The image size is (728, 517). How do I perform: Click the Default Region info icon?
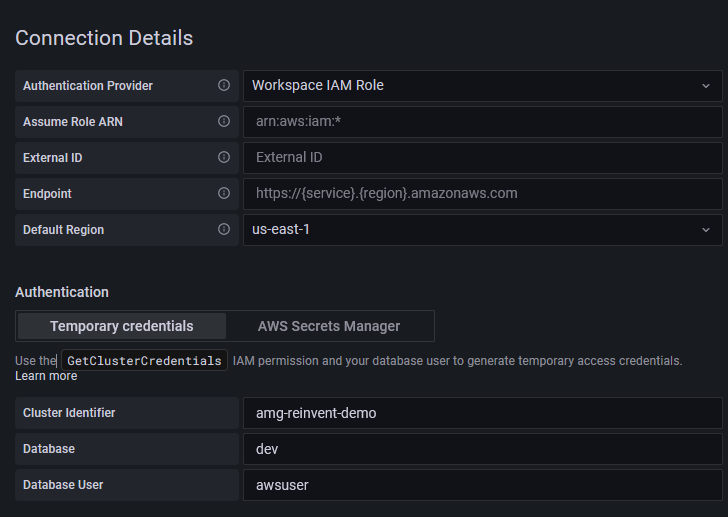(224, 230)
